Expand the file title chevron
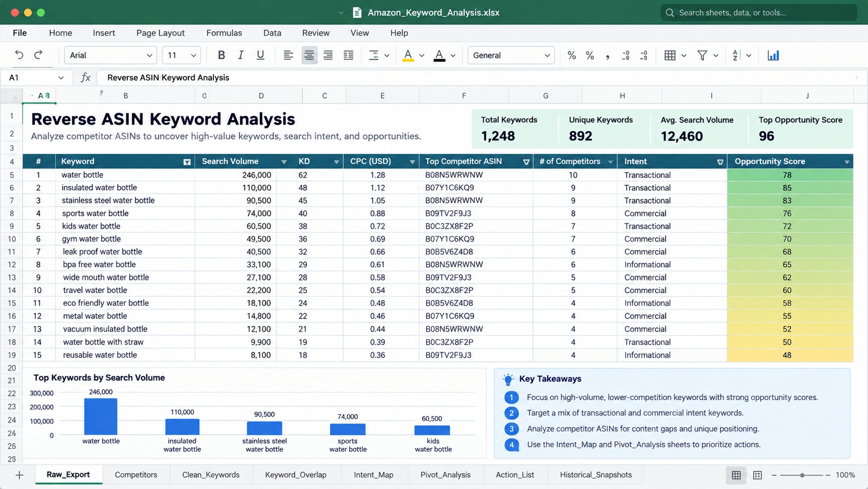 [341, 12]
